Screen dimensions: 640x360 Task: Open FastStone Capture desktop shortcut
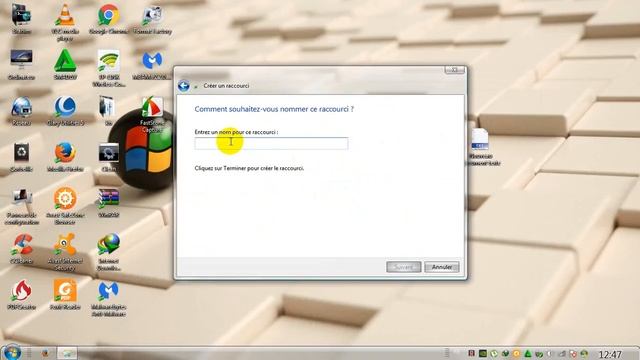click(152, 114)
